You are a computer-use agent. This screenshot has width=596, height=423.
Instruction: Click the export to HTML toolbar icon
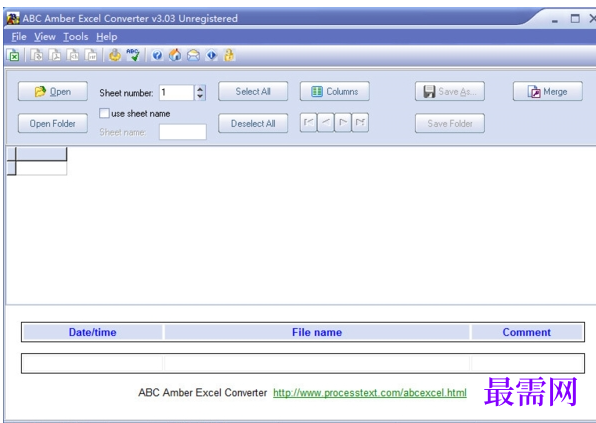click(73, 56)
